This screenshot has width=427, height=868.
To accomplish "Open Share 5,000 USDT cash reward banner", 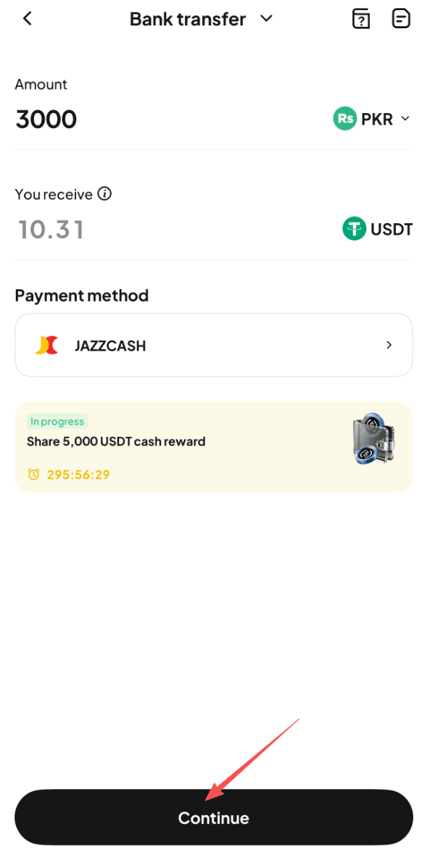I will 214,447.
